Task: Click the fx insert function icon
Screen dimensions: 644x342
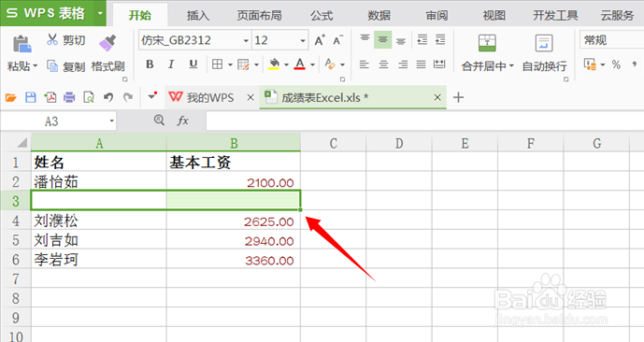Action: (183, 121)
